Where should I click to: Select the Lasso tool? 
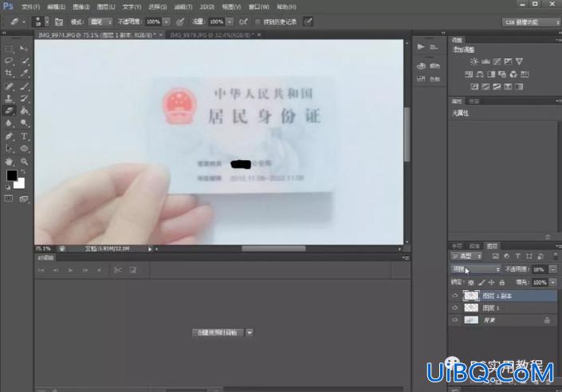(9, 61)
